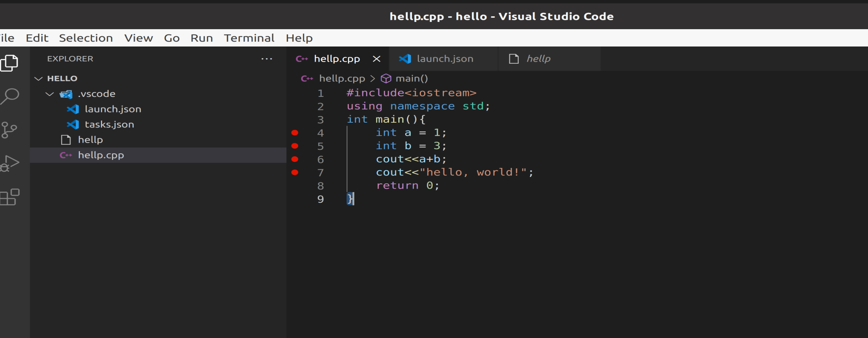Select hellp file in explorer tree

pos(158,140)
